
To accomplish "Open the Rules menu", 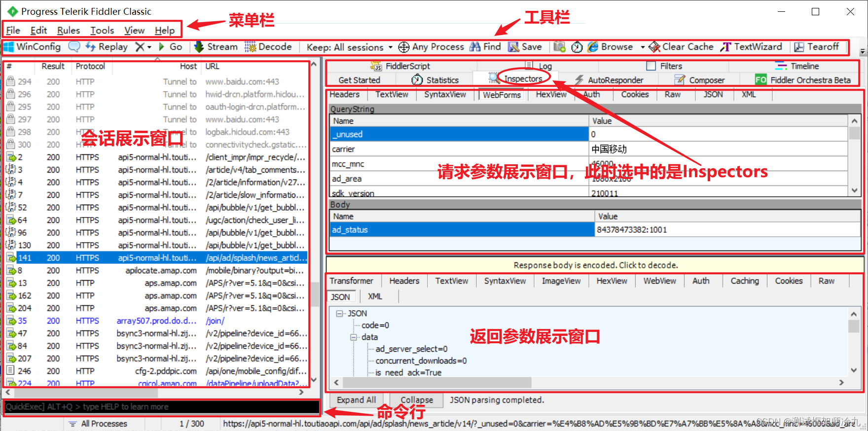I will (x=68, y=30).
